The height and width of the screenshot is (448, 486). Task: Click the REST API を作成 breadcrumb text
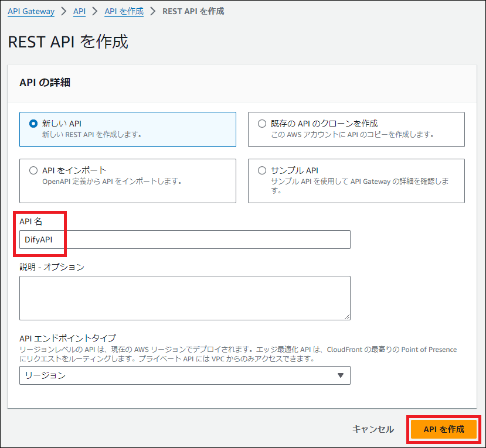coord(193,11)
